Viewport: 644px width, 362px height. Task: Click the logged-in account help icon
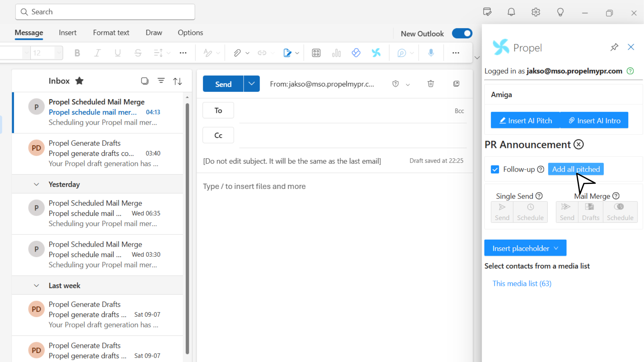[x=630, y=71]
